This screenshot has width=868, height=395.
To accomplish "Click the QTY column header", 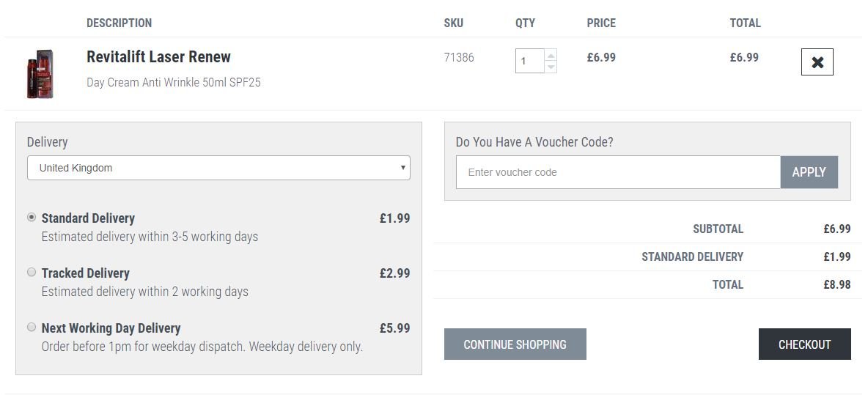I will coord(525,23).
